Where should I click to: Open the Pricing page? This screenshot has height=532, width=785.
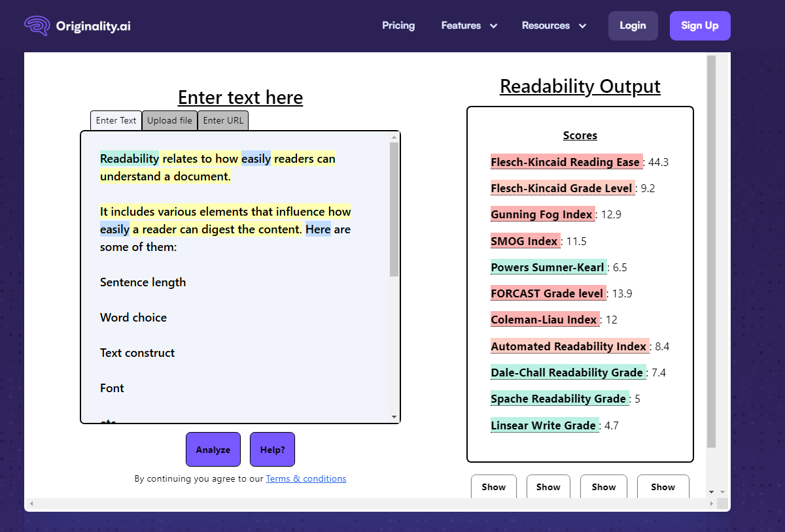tap(398, 25)
